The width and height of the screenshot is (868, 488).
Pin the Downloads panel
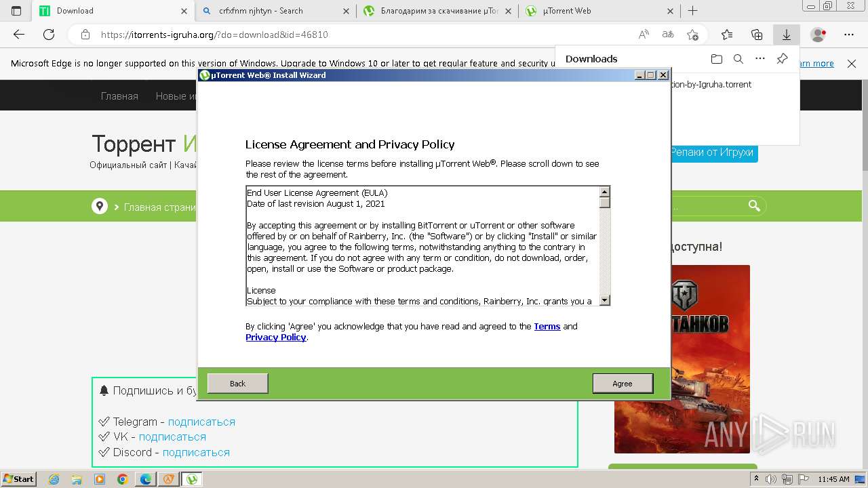click(782, 59)
